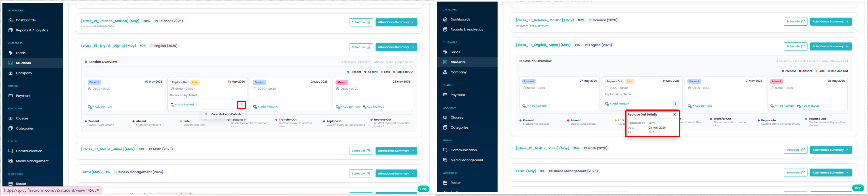Click Schedule button for P1 Math, right screenshot

tap(796, 150)
